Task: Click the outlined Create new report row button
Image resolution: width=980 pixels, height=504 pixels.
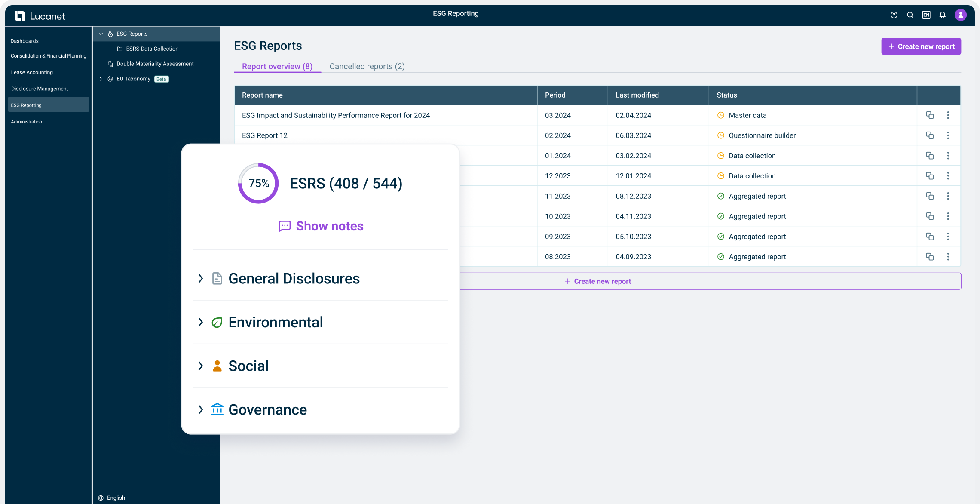Action: coord(710,281)
